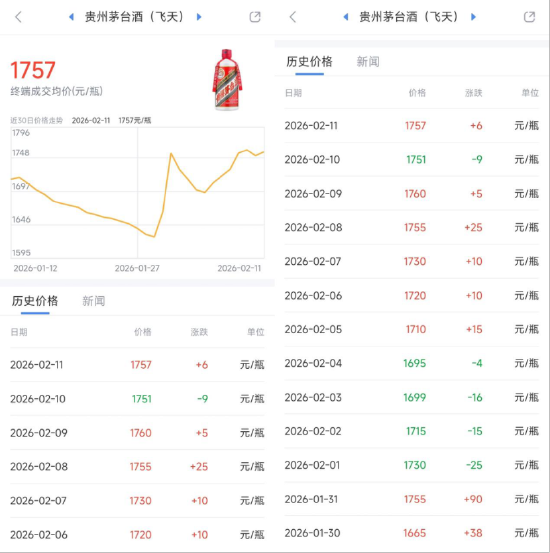Image resolution: width=550 pixels, height=553 pixels.
Task: Click +25 change in left table
Action: [199, 467]
